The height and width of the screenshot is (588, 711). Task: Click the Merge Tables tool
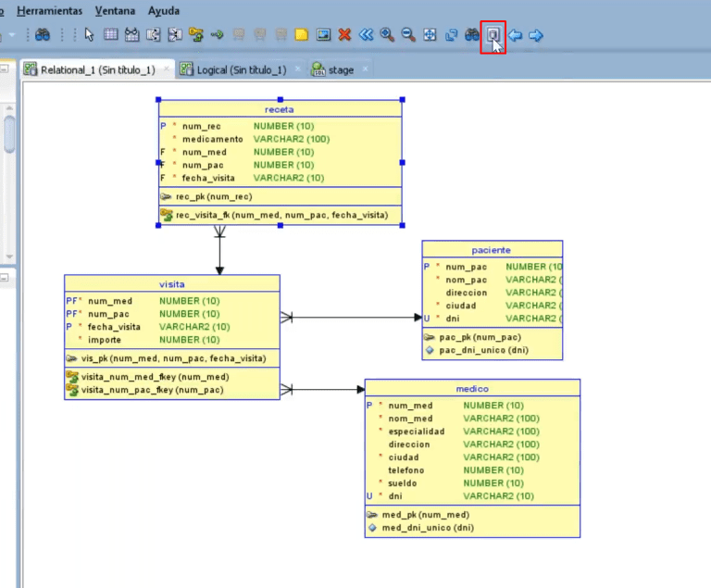(175, 35)
